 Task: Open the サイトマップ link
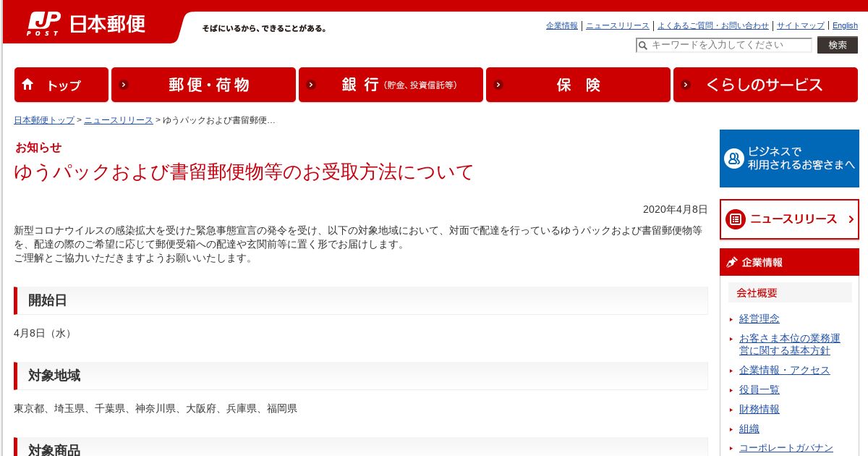(801, 25)
